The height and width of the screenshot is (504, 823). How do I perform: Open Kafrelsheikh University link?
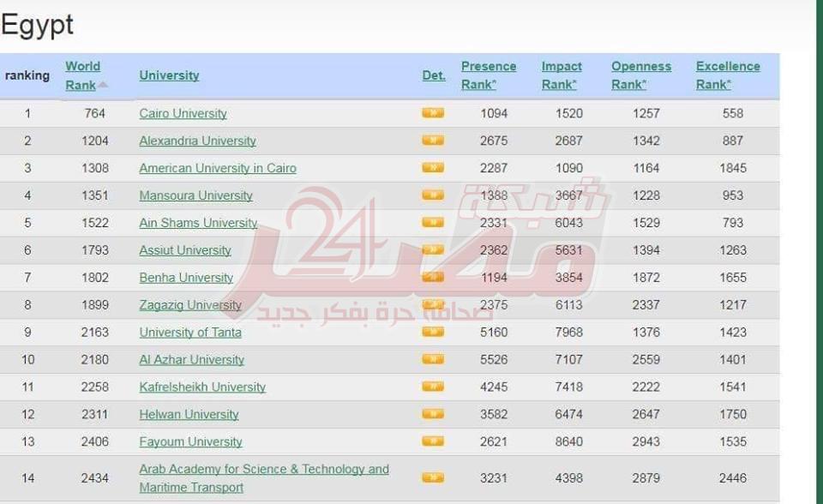202,387
